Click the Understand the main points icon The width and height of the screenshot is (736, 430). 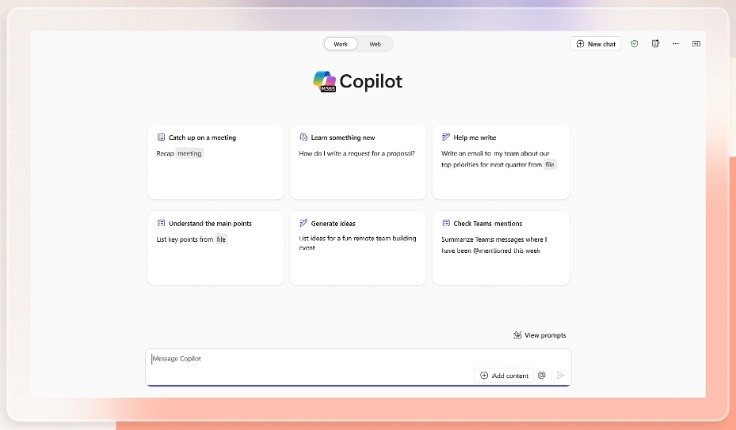click(161, 223)
